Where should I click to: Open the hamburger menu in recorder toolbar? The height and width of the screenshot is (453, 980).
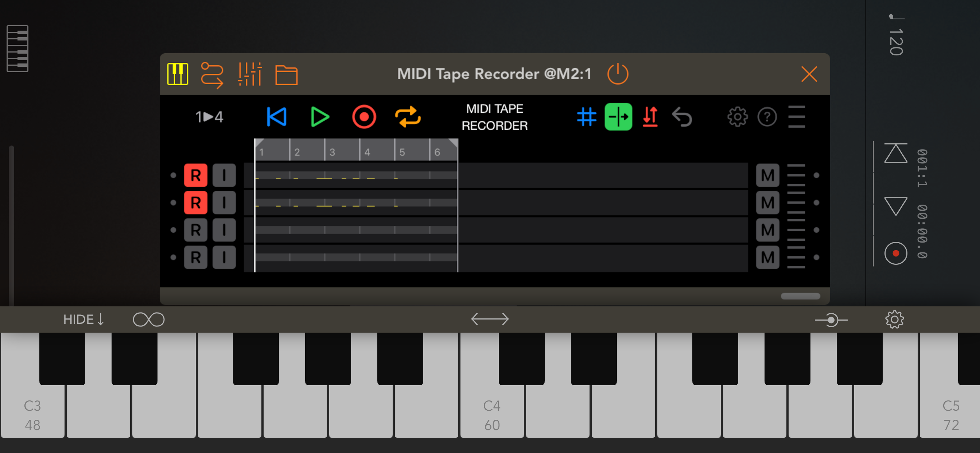(796, 116)
